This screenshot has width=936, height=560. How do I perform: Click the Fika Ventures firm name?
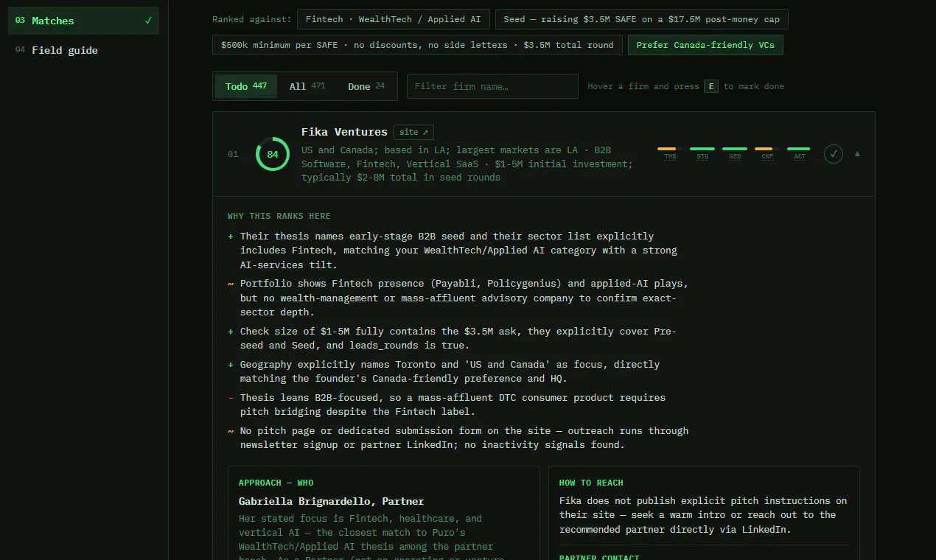click(x=344, y=132)
